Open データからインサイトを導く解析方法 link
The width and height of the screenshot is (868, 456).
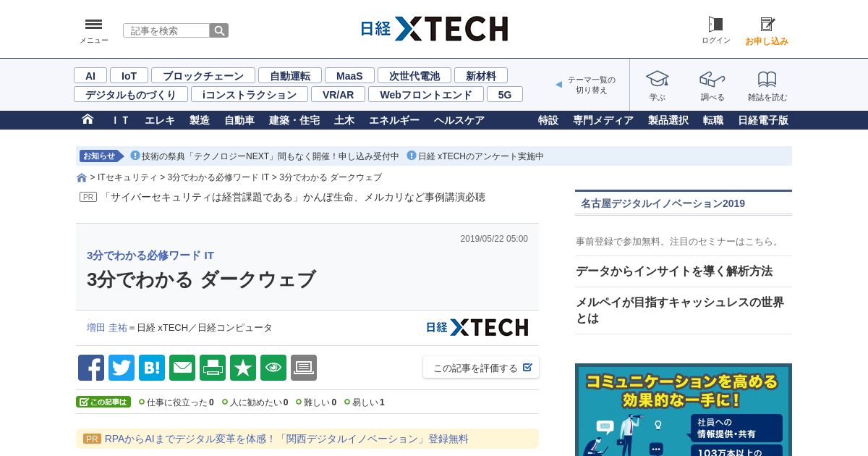[674, 271]
